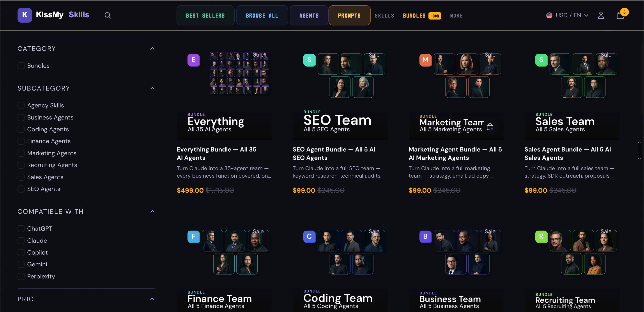Open the Skills menu item

coord(384,16)
